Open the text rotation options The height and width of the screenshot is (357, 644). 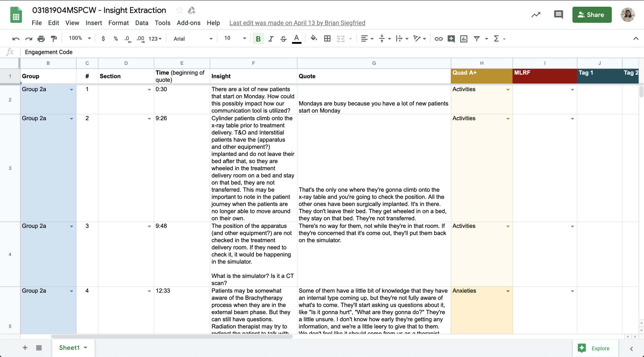click(x=419, y=39)
